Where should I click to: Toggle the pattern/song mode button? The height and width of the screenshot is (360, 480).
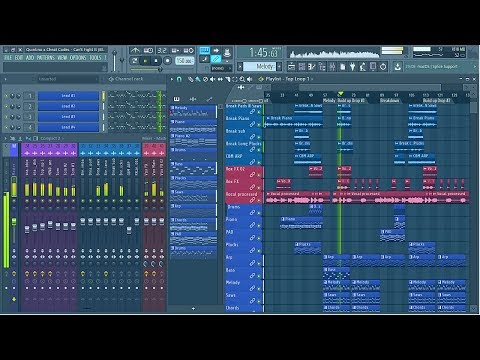tap(135, 61)
